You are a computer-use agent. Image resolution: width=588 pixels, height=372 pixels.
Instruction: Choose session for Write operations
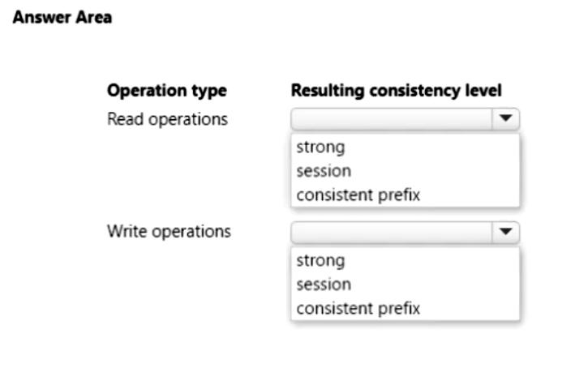(x=324, y=284)
